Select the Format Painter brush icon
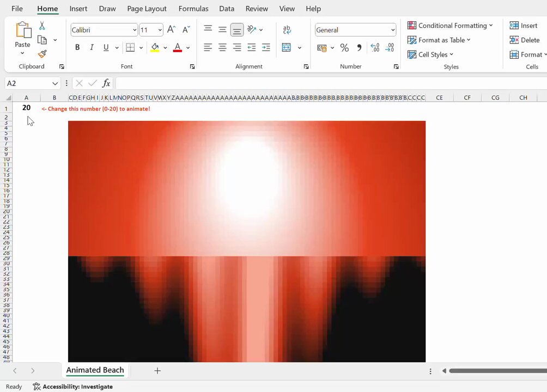Screen dimensions: 547x392 tap(42, 54)
